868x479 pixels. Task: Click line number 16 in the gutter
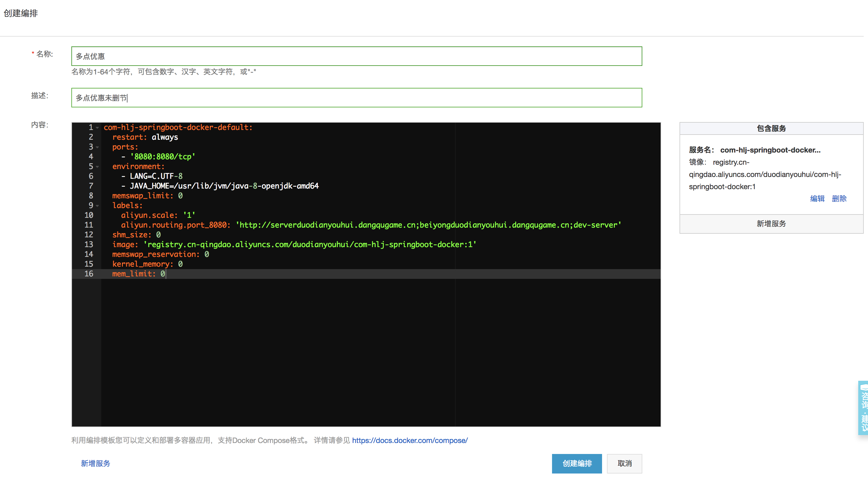(89, 274)
